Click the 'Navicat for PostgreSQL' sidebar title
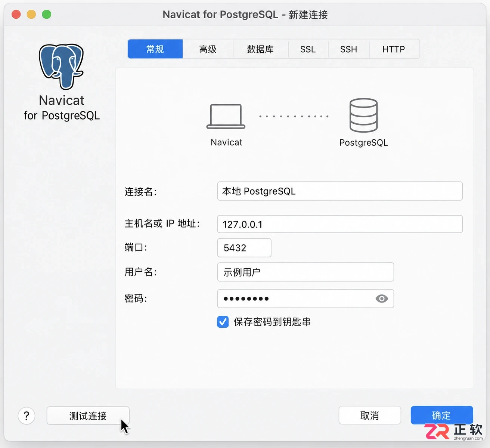 click(x=62, y=108)
